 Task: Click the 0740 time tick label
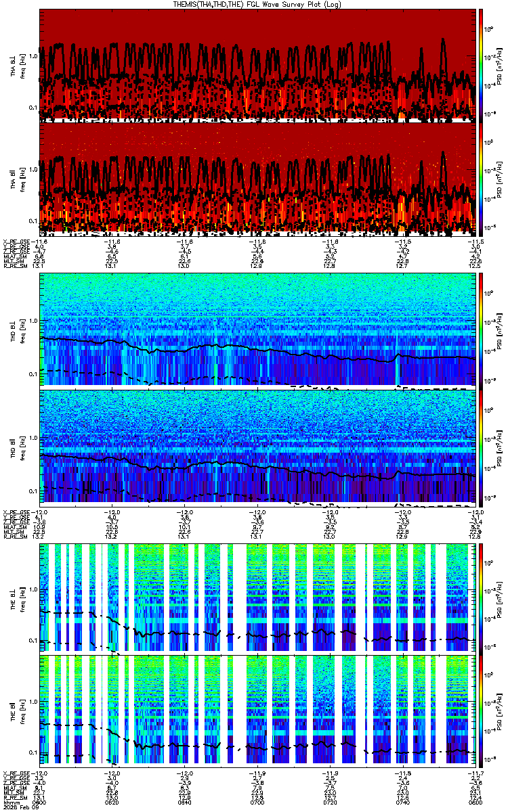402,801
